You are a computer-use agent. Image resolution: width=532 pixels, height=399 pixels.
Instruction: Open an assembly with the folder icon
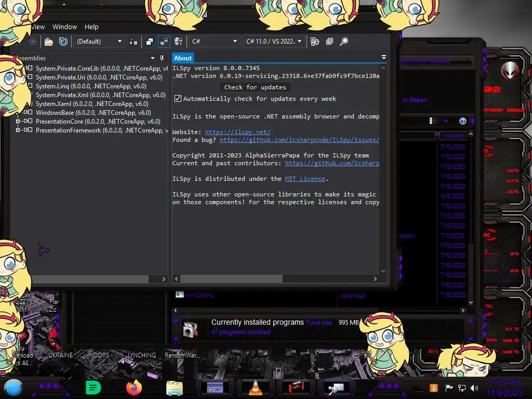pos(48,42)
